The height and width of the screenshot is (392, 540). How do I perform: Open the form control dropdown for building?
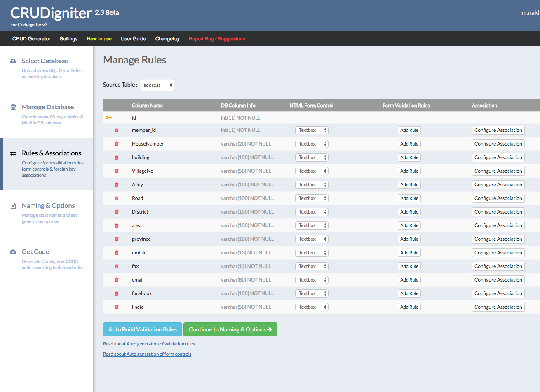[312, 157]
